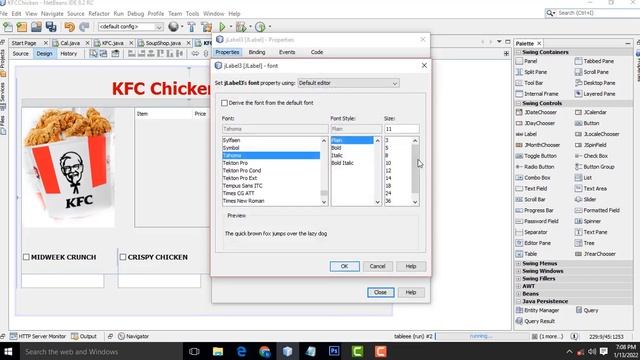Toggle the CRISPY CHICKEN checkbox
The image size is (640, 360).
coord(123,257)
